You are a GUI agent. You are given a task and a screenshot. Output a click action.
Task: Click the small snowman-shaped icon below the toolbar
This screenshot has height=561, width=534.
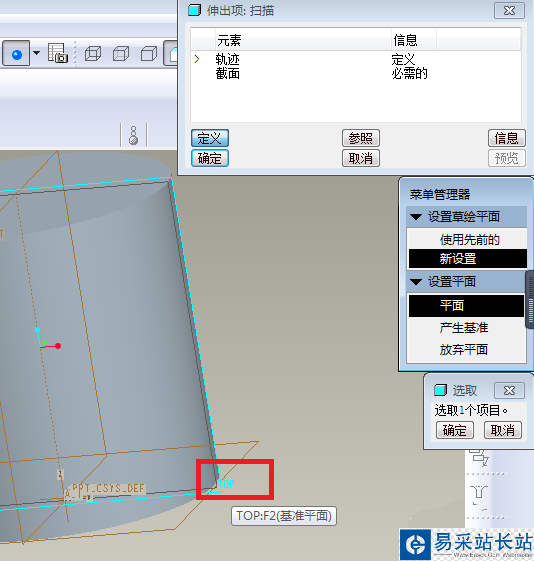(134, 135)
